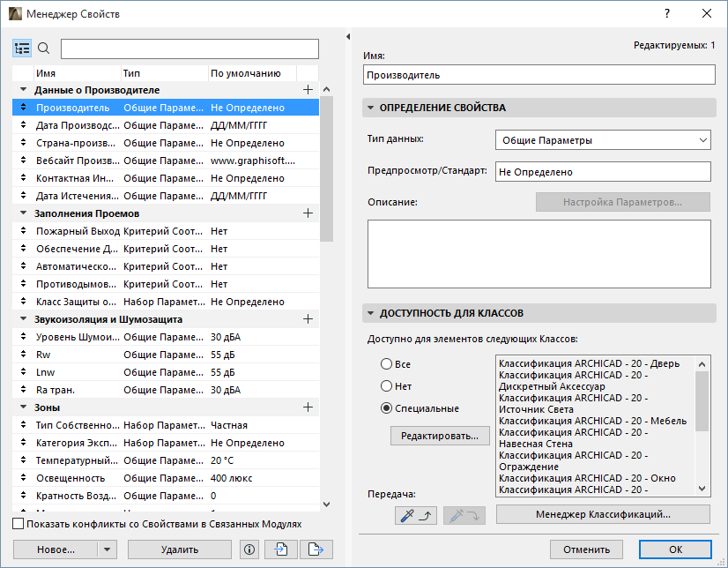Screen dimensions: 728x568
Task: Click the Новое... button
Action: 56,549
